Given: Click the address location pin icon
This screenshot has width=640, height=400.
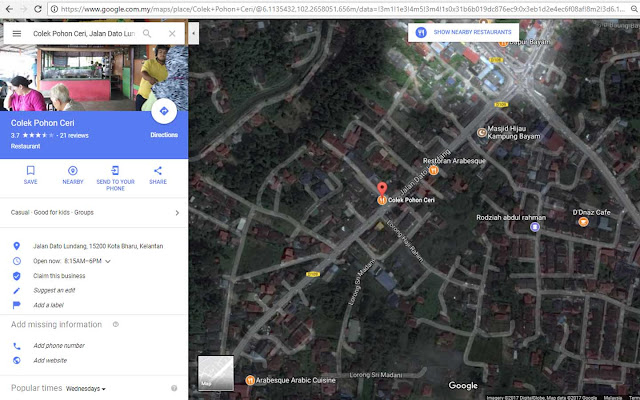Looking at the screenshot, I should pos(16,246).
